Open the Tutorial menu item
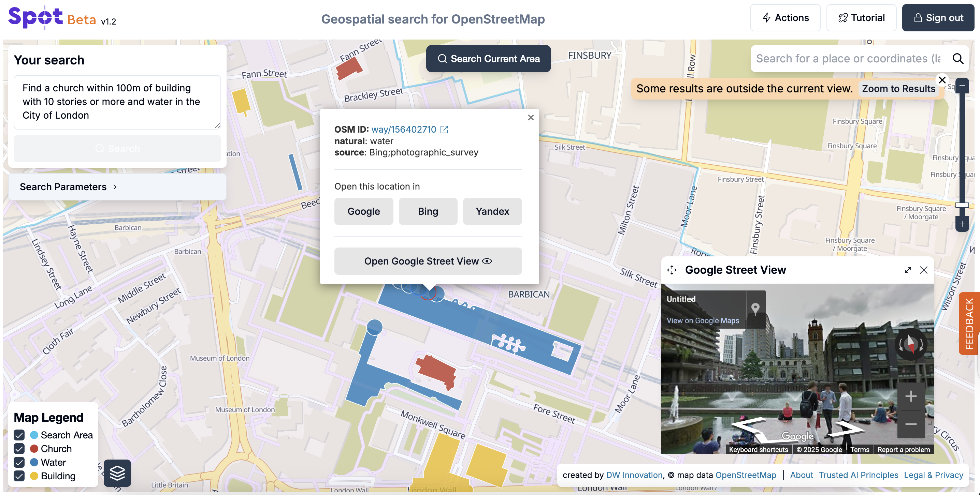 [x=861, y=18]
